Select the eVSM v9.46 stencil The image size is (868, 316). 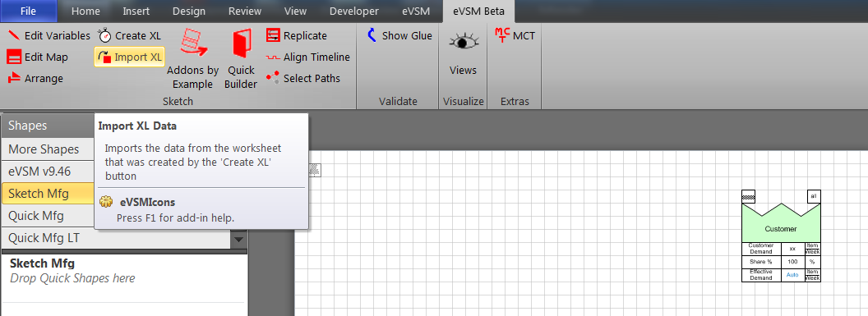[48, 172]
